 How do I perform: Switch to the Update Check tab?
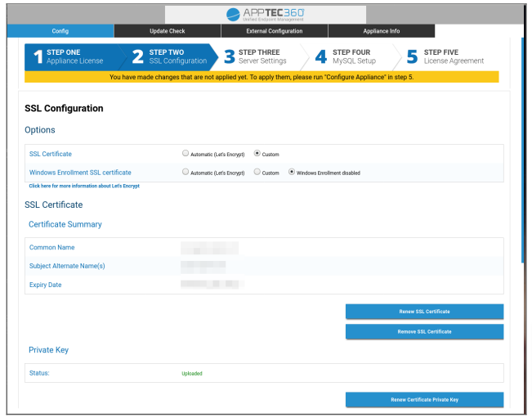point(167,31)
